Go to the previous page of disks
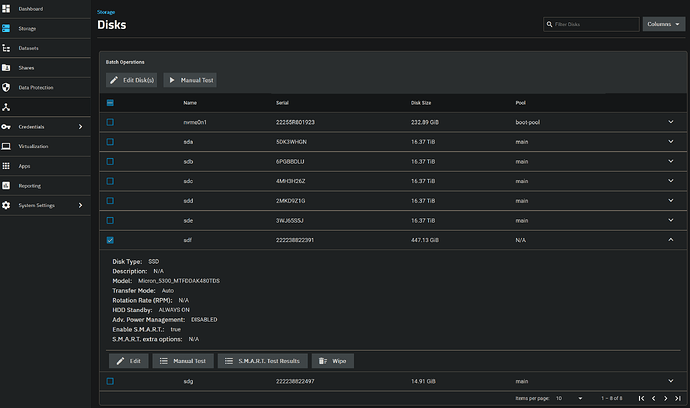The width and height of the screenshot is (690, 408). click(x=653, y=398)
